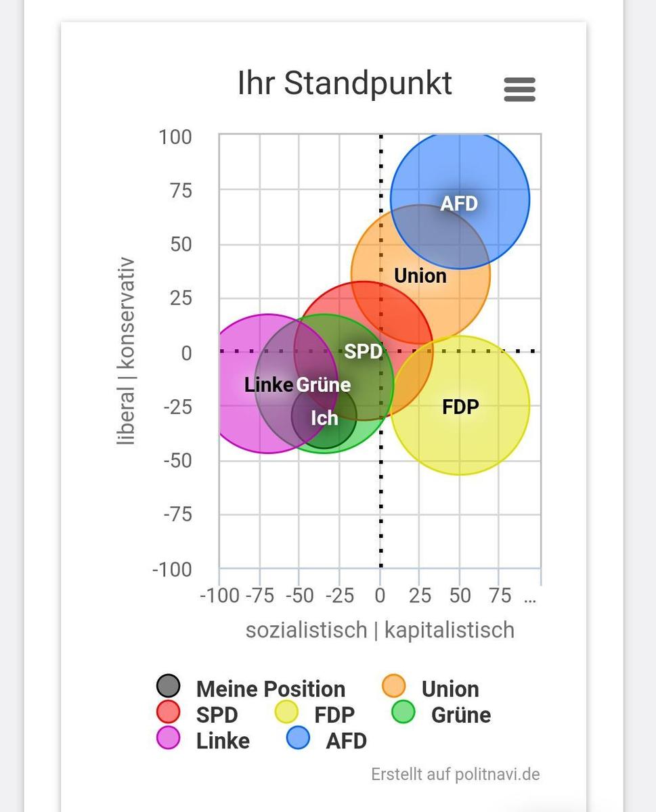The width and height of the screenshot is (656, 812).
Task: Hide the Meine Position series via legend text
Action: tap(270, 689)
